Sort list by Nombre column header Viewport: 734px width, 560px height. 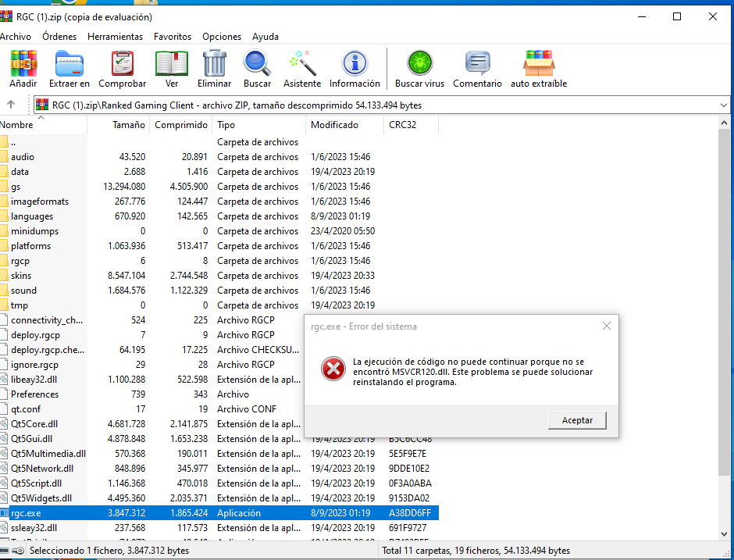pos(43,124)
